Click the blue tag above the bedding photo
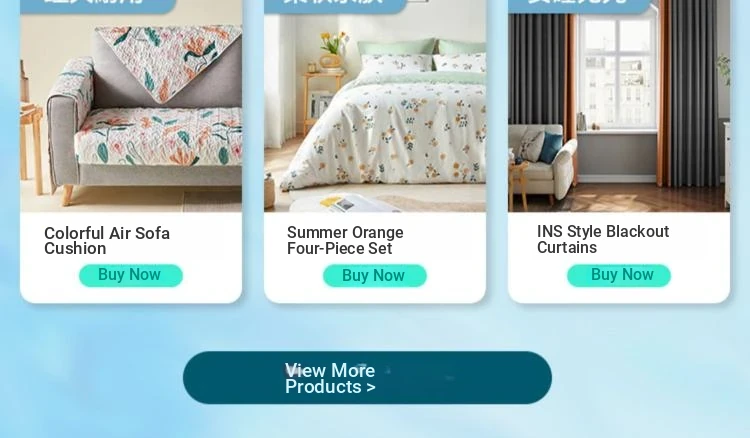The height and width of the screenshot is (438, 750). (335, 6)
